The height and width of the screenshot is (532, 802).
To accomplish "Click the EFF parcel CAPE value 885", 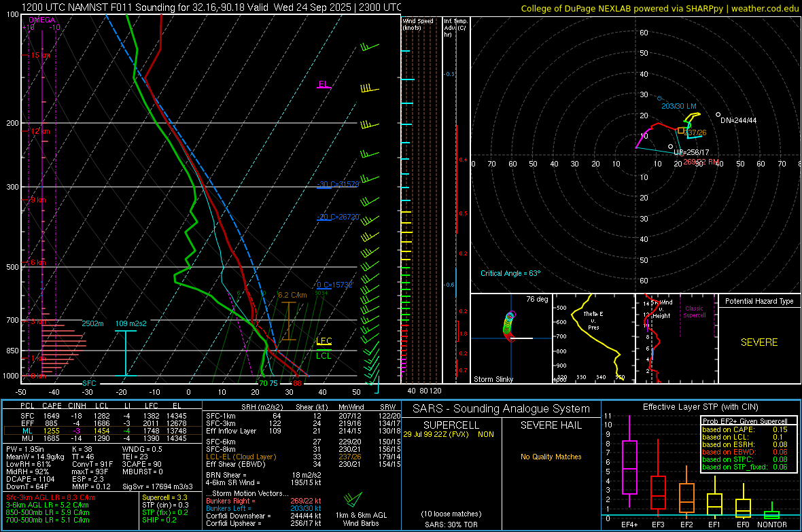I will click(x=51, y=423).
